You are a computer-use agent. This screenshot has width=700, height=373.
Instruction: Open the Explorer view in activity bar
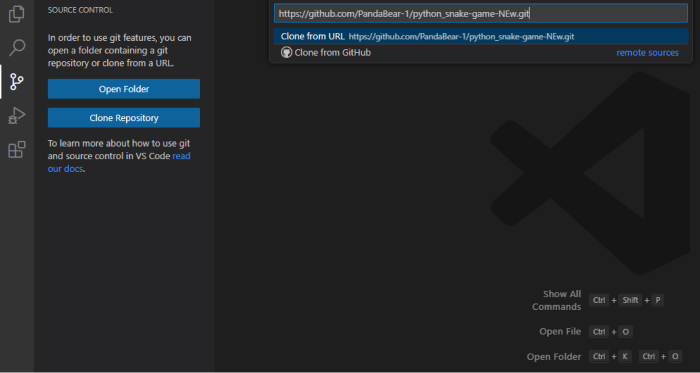[17, 14]
